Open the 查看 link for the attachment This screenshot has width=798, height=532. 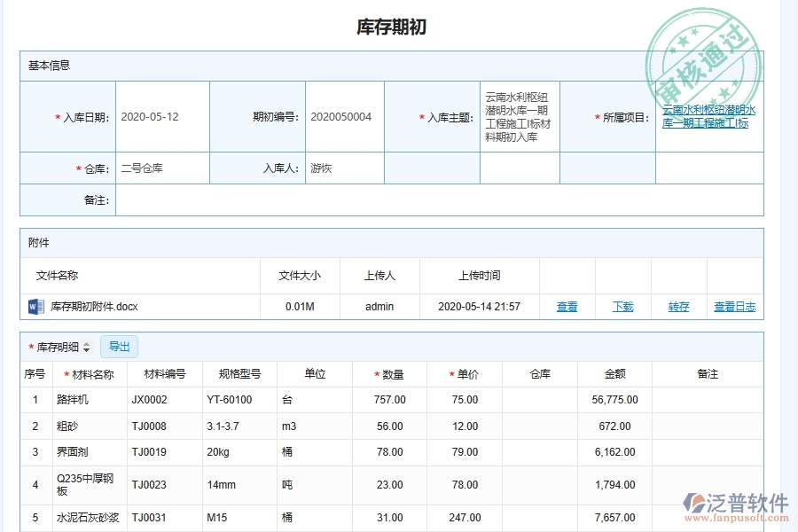tap(567, 307)
